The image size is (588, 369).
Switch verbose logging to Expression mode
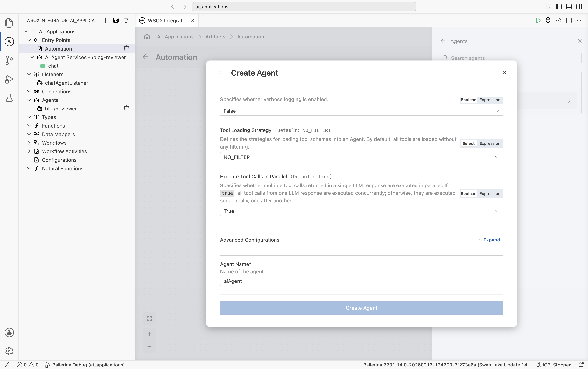(490, 100)
